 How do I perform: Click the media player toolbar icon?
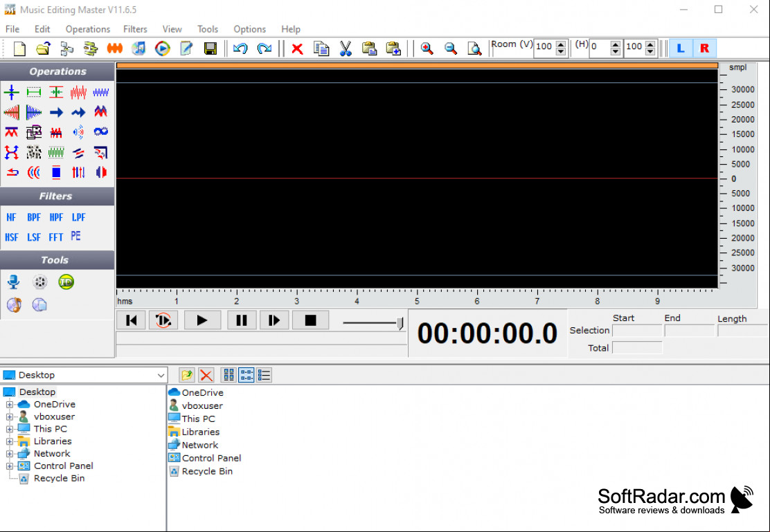163,48
